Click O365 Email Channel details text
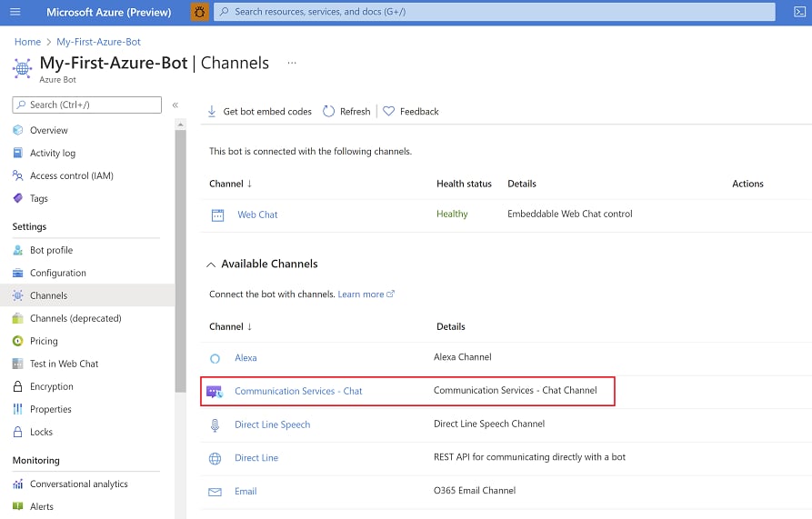This screenshot has height=519, width=812. (x=475, y=490)
